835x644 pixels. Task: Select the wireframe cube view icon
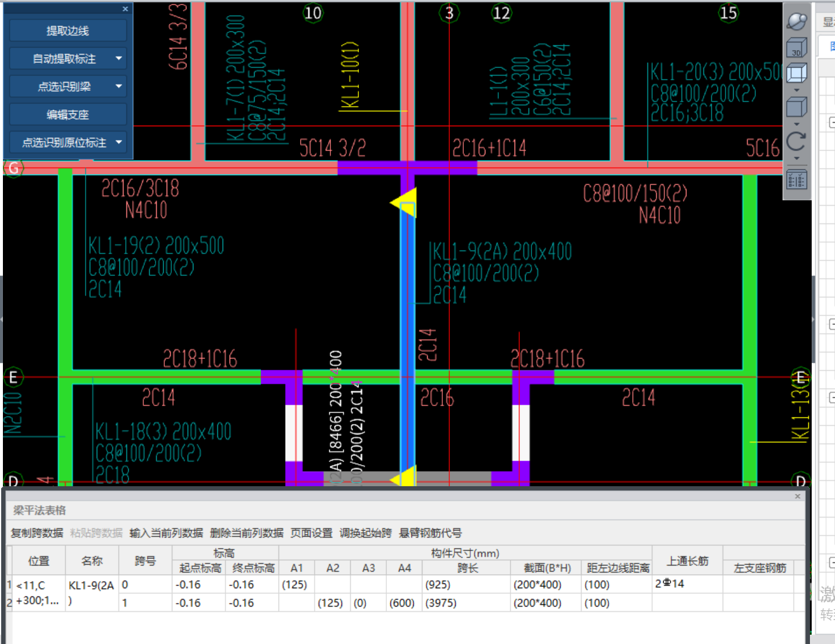(x=797, y=74)
